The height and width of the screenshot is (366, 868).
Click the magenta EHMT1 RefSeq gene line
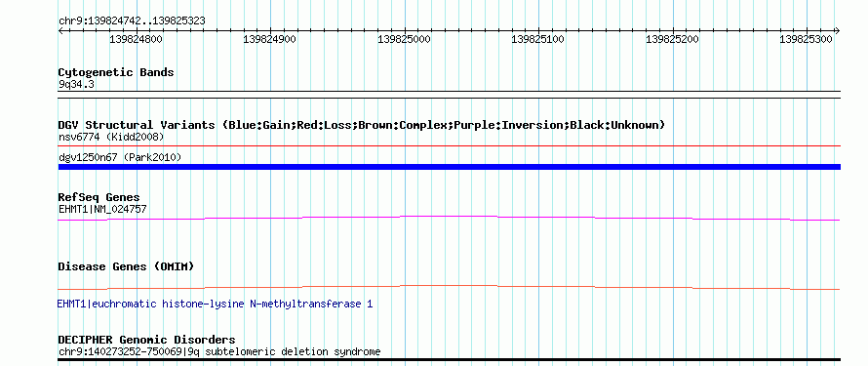click(x=449, y=218)
